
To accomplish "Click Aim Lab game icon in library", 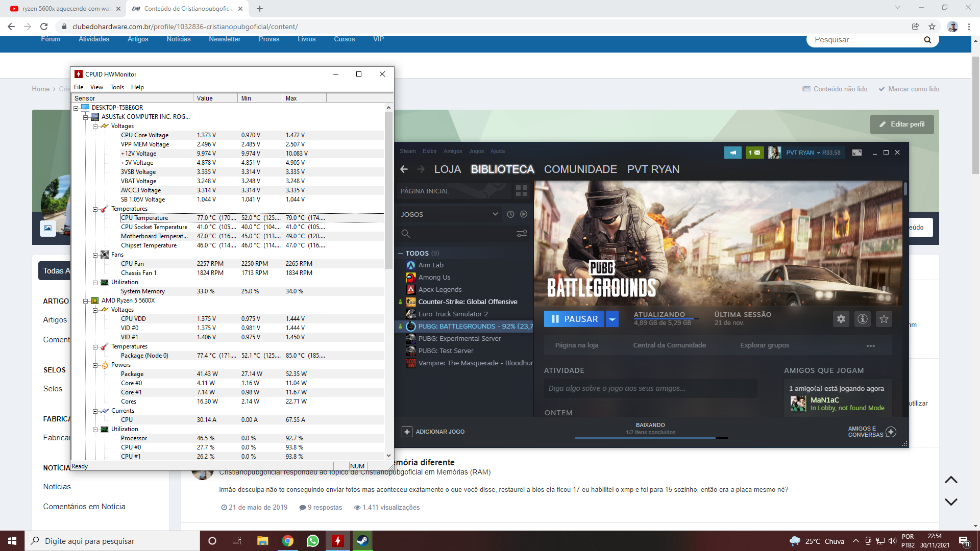I will point(411,265).
